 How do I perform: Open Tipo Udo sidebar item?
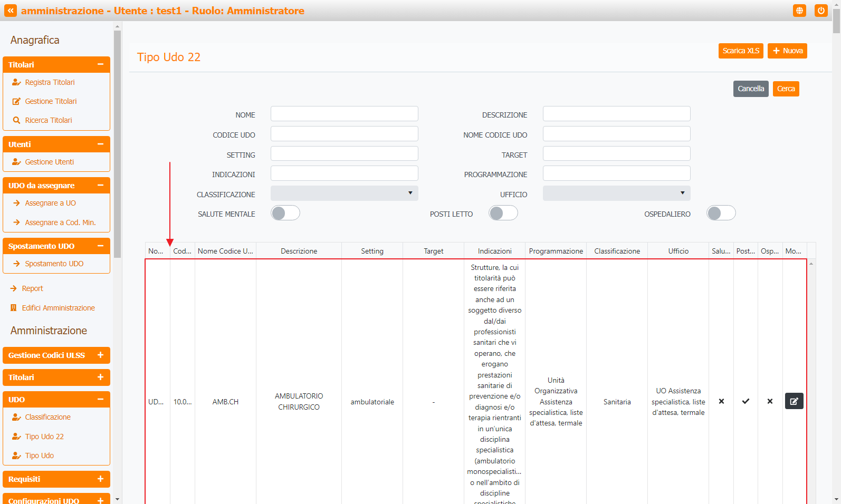pyautogui.click(x=39, y=455)
